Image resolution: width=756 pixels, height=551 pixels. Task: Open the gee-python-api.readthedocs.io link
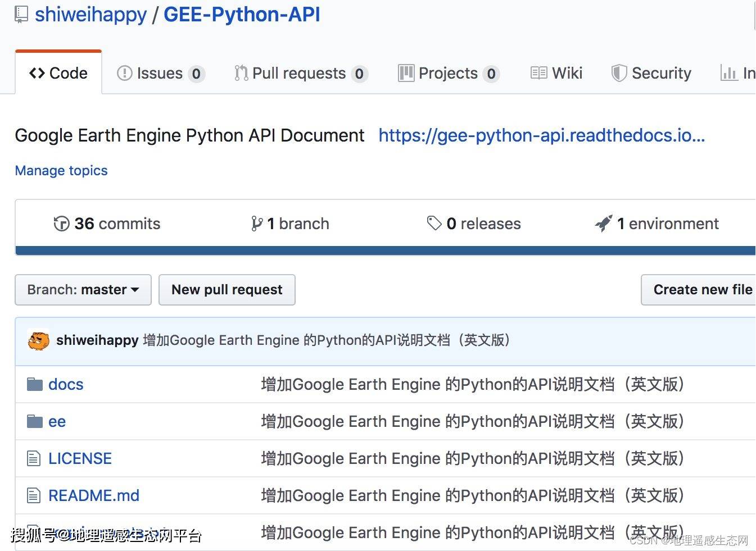(541, 135)
